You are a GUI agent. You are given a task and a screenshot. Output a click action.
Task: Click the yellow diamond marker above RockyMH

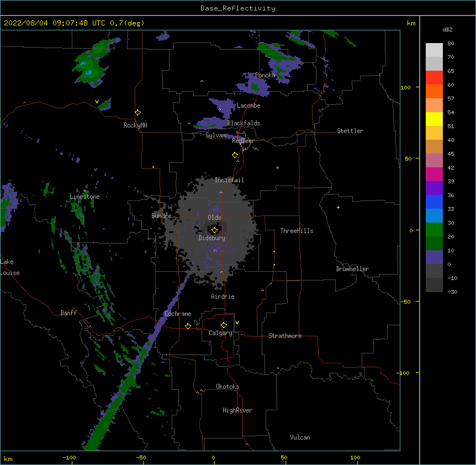pyautogui.click(x=138, y=113)
